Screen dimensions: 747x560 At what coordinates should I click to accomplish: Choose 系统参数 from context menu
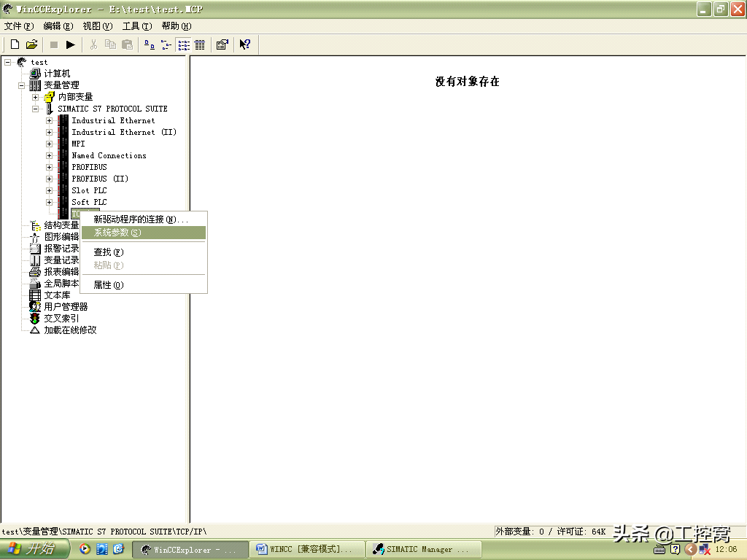point(117,233)
